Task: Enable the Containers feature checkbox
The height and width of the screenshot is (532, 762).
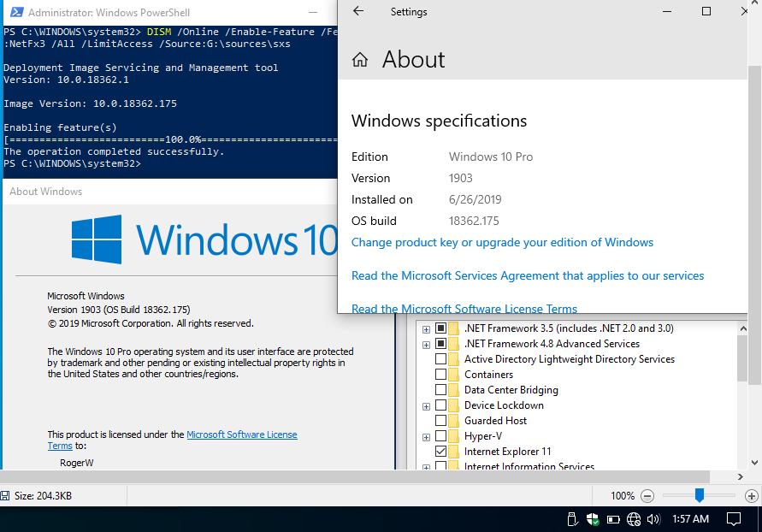Action: point(440,374)
